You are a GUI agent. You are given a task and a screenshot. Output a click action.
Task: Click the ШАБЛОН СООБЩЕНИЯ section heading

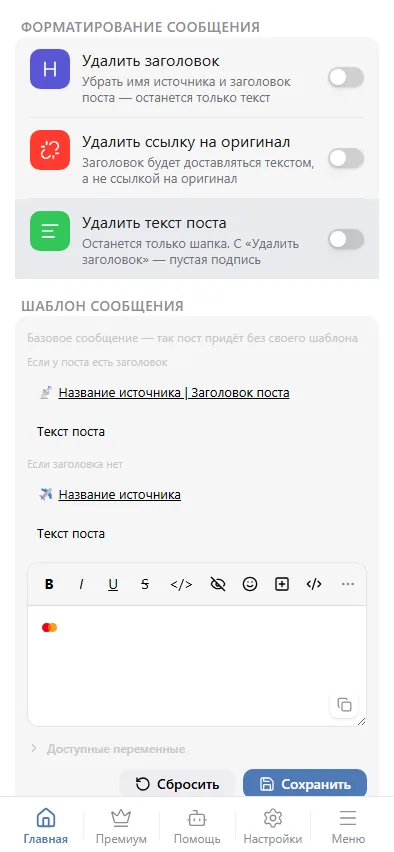(102, 306)
